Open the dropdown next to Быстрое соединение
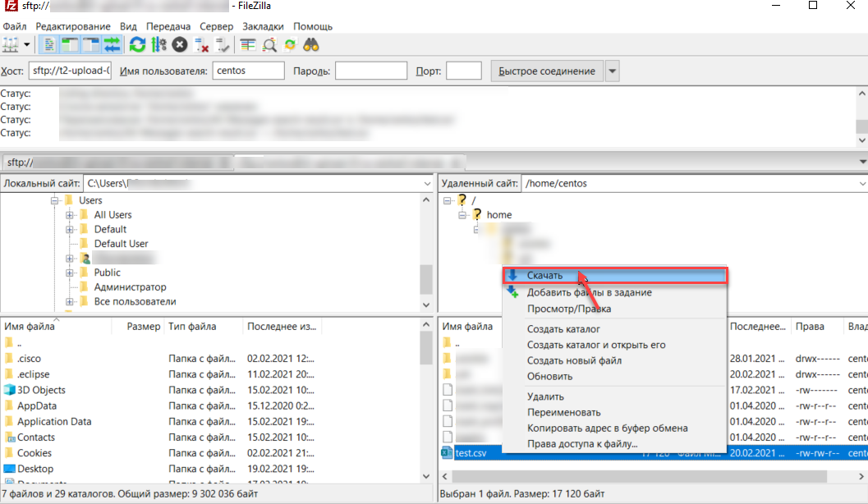The image size is (868, 504). click(612, 71)
